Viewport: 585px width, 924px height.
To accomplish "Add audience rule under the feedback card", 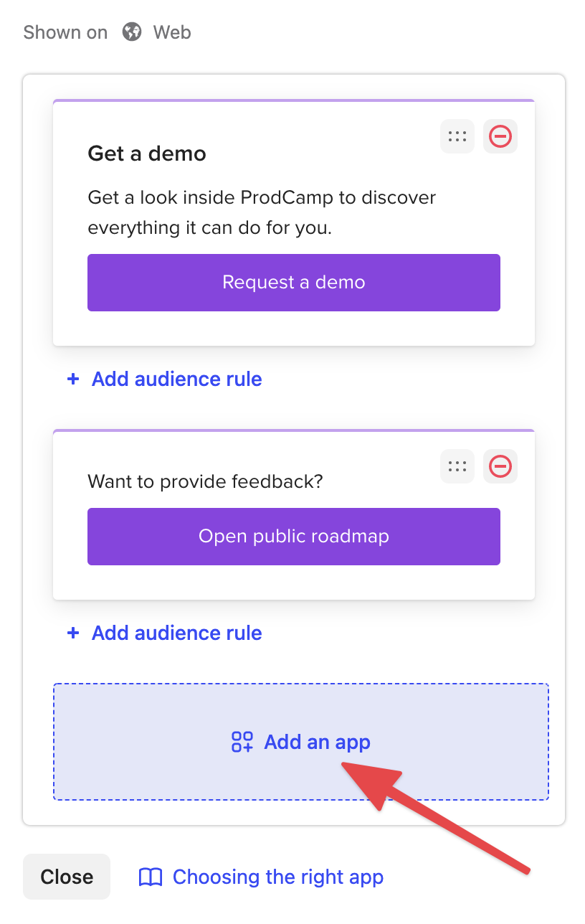I will coord(177,633).
